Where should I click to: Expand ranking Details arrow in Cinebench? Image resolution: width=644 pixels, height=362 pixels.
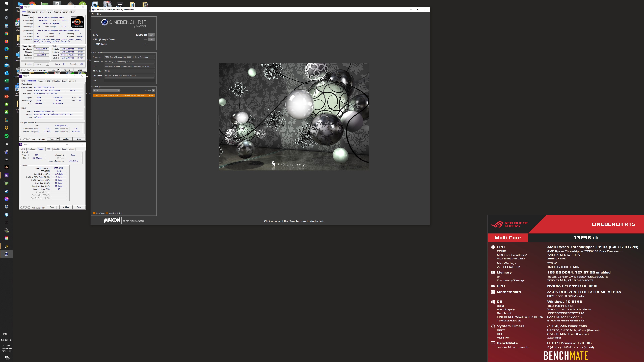(x=153, y=90)
